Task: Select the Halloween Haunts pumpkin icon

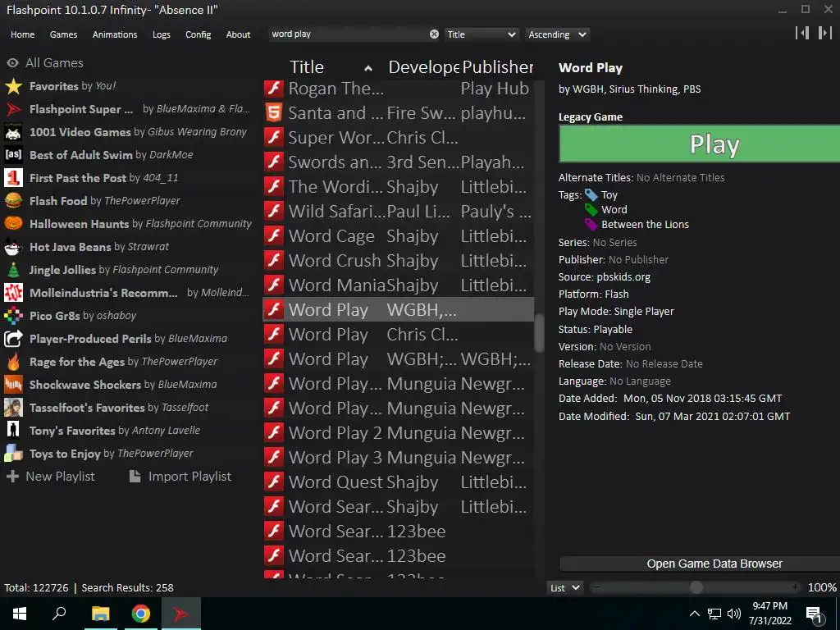Action: tap(13, 224)
